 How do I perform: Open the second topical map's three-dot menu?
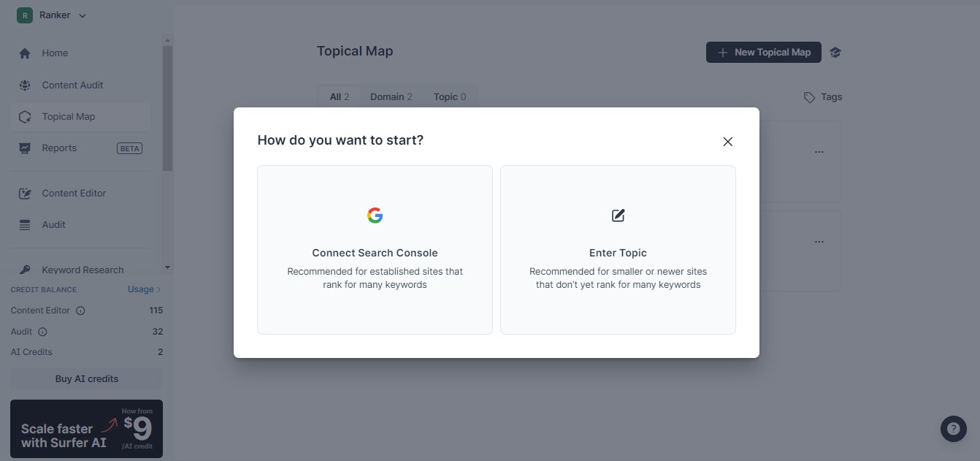coord(819,242)
